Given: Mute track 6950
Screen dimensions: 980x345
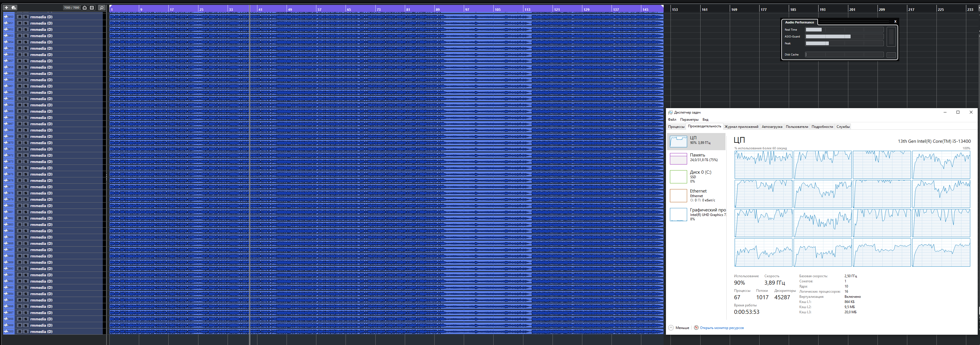Looking at the screenshot, I should coord(19,17).
